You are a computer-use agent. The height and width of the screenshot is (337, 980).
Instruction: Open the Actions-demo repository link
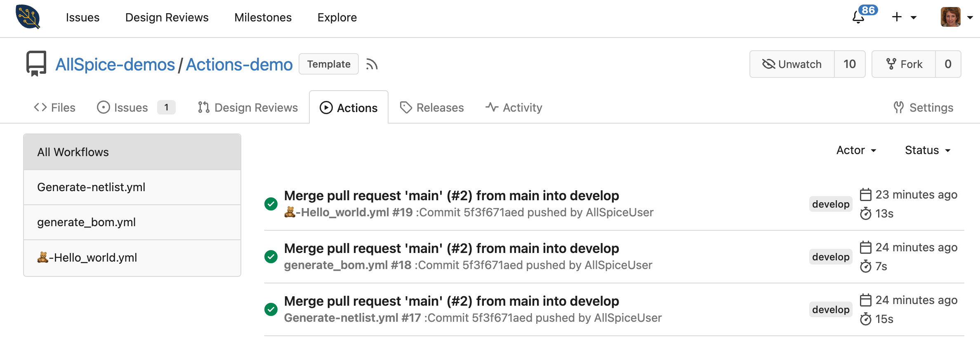click(239, 65)
